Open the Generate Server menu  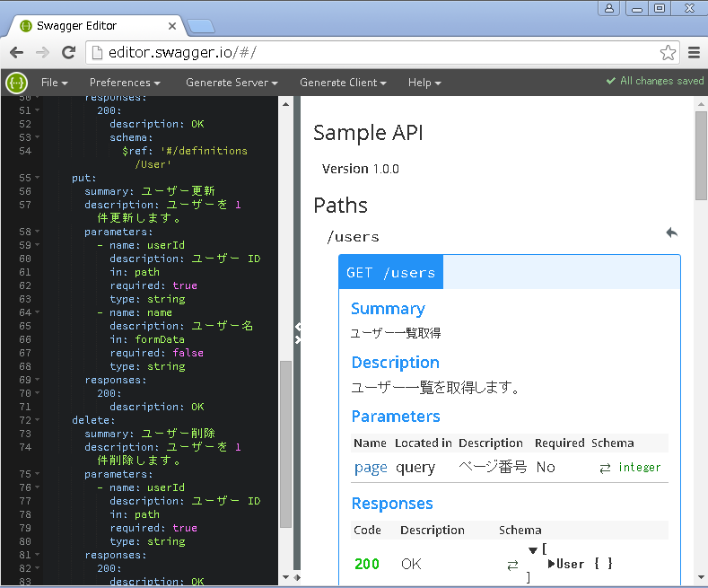click(x=232, y=83)
